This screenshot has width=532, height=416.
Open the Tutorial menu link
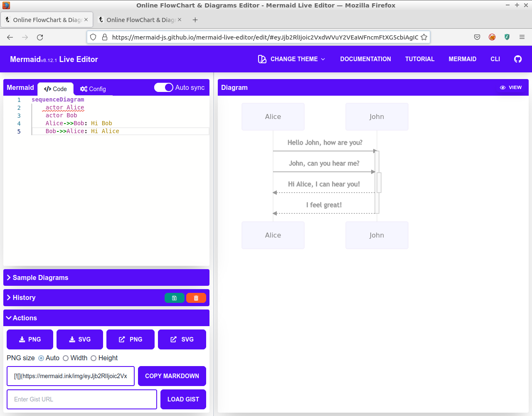click(420, 59)
